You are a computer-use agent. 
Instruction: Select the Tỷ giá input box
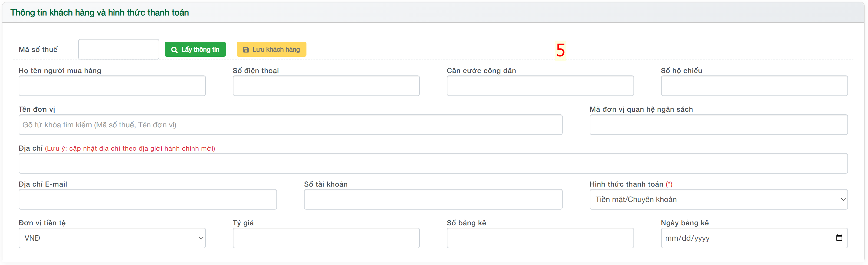[x=326, y=238]
